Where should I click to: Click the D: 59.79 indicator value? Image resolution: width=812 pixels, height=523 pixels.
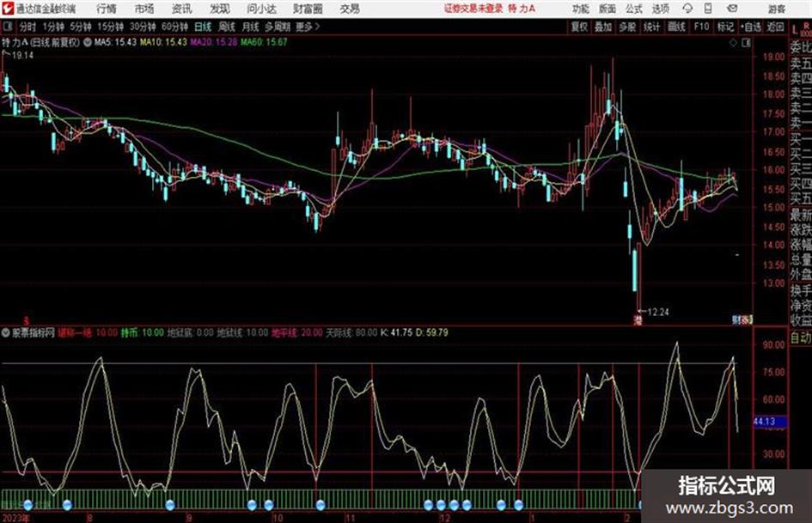click(430, 332)
